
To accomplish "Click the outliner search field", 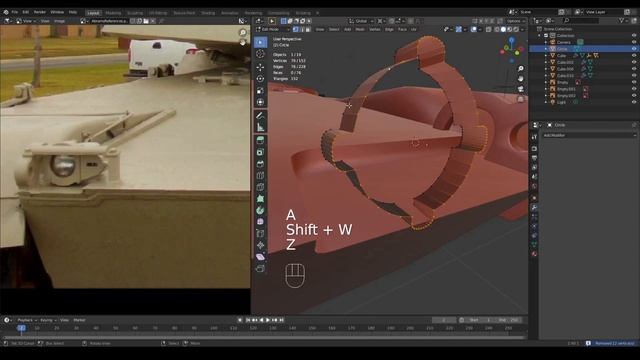I will (x=581, y=20).
